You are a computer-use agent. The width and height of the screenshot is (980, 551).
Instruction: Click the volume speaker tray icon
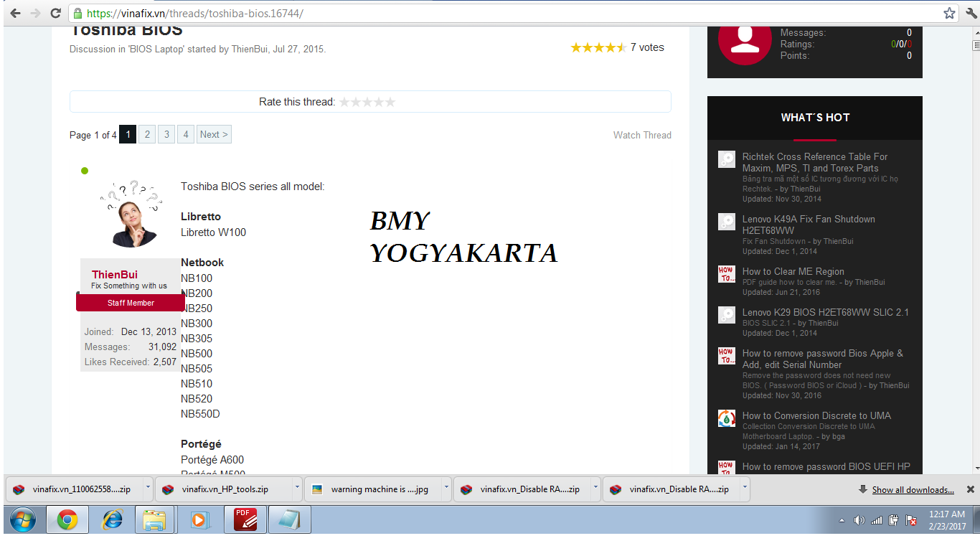(859, 520)
